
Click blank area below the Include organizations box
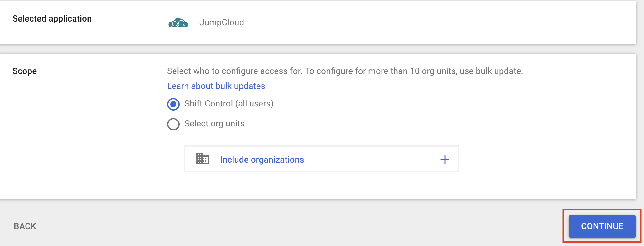point(321,186)
